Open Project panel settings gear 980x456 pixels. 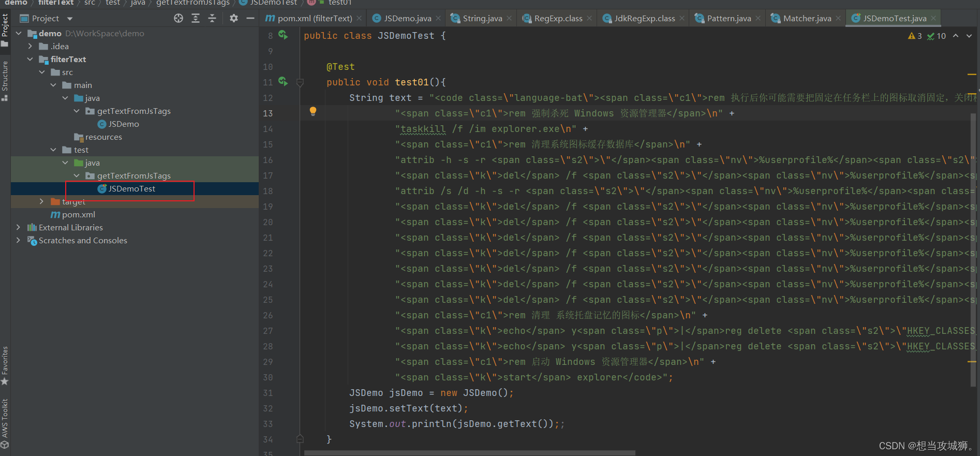click(234, 18)
